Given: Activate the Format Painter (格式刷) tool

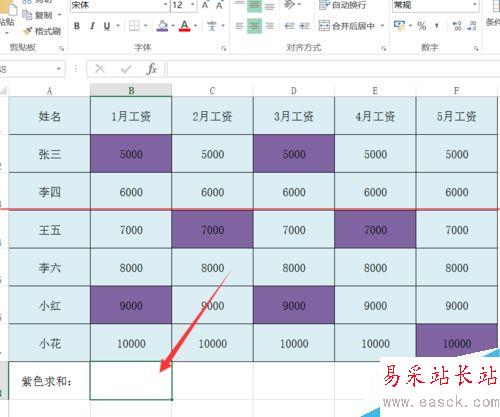Looking at the screenshot, I should (x=42, y=31).
